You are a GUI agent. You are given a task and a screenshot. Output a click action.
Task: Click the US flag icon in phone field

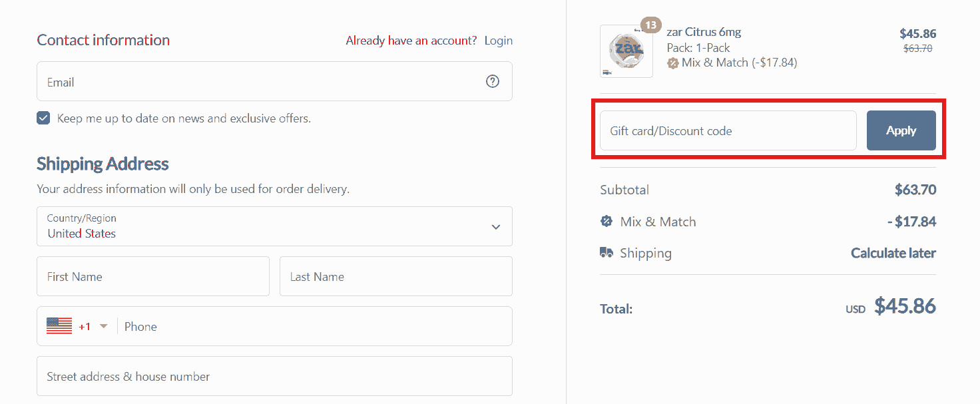pos(59,326)
